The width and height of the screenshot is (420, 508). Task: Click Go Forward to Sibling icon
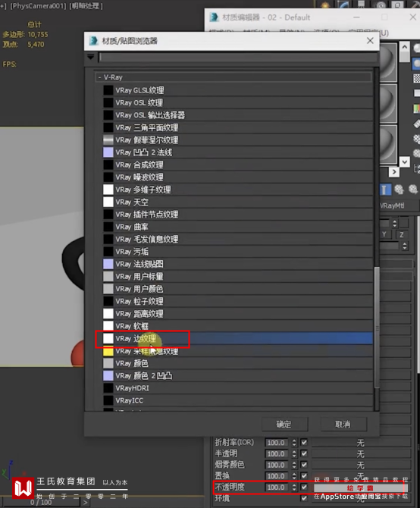point(413,190)
